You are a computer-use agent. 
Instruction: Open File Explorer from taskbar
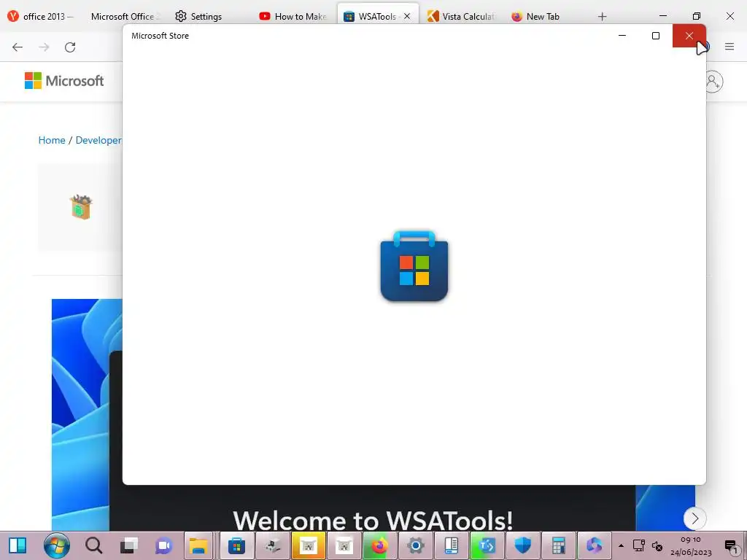click(198, 545)
